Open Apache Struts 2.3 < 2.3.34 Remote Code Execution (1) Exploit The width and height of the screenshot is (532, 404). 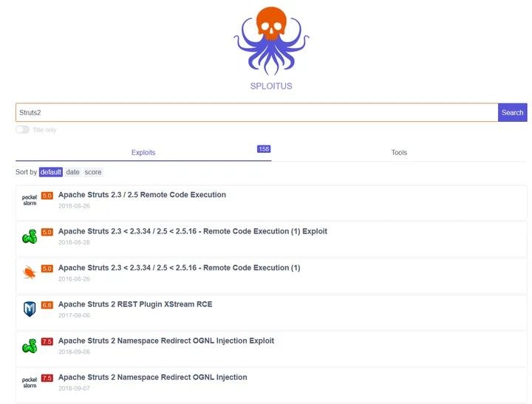coord(193,231)
